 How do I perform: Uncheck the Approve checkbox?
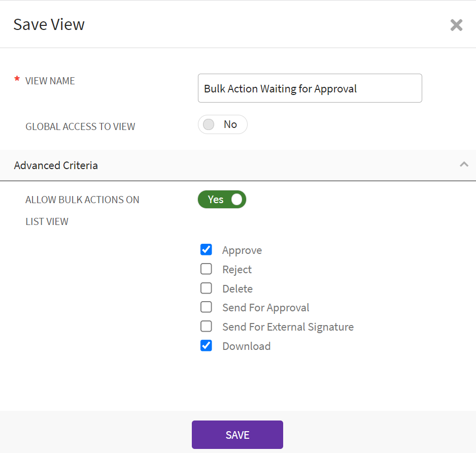point(206,250)
